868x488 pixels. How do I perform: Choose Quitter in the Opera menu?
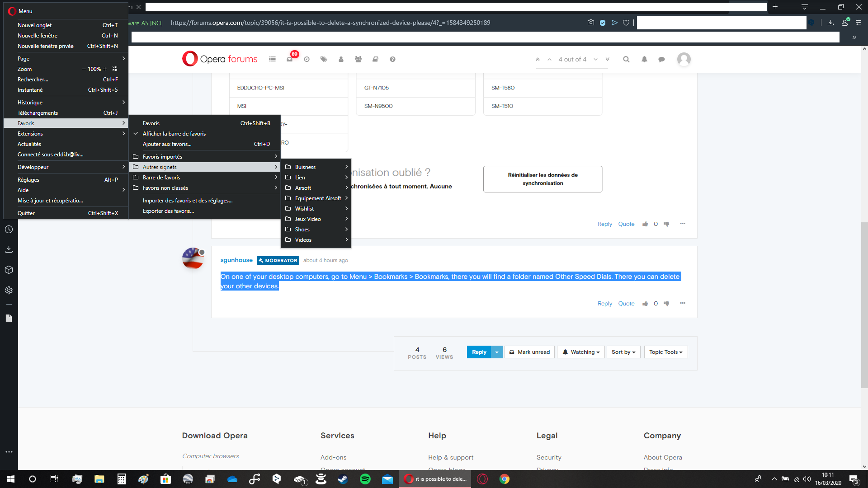[x=66, y=213]
